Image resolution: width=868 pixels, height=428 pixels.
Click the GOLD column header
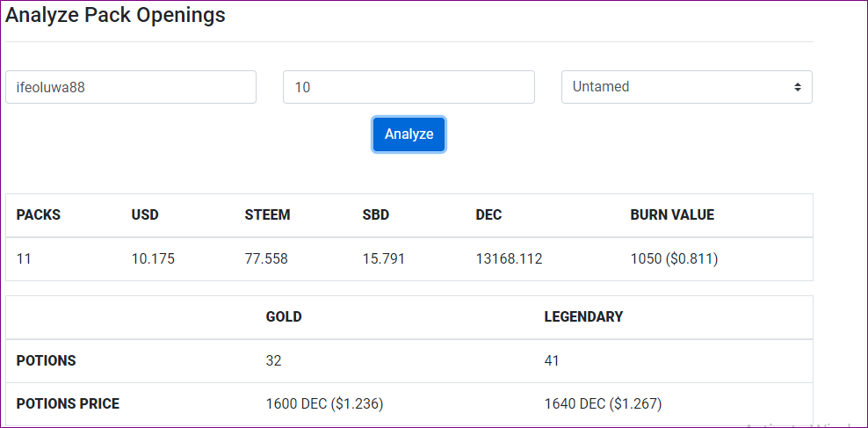coord(284,316)
